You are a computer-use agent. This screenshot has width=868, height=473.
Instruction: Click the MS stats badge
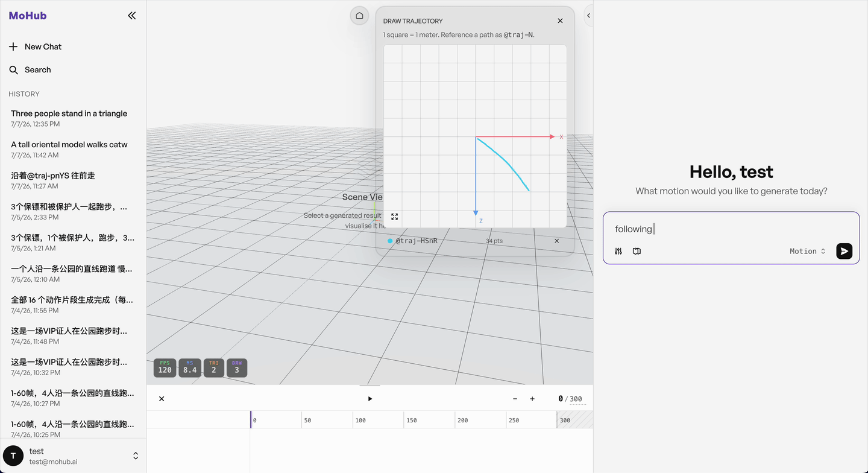coord(190,367)
